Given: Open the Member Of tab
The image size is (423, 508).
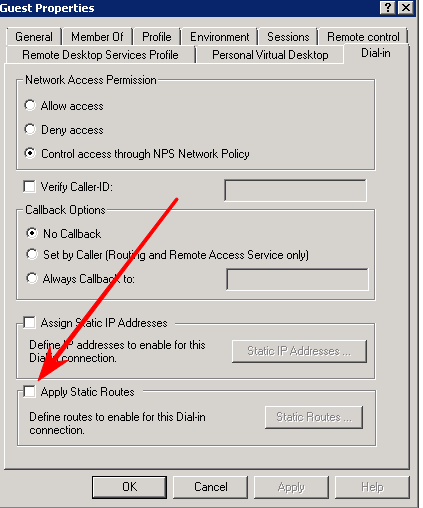Looking at the screenshot, I should tap(97, 37).
